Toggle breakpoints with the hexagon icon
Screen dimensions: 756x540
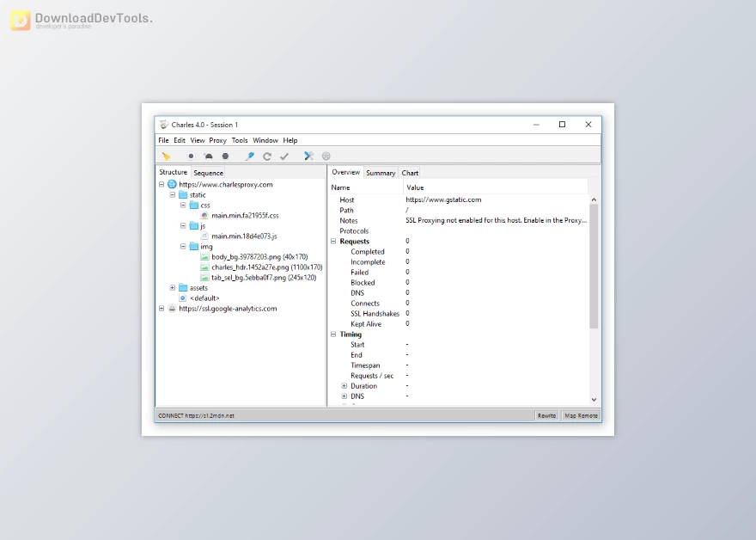tap(225, 156)
